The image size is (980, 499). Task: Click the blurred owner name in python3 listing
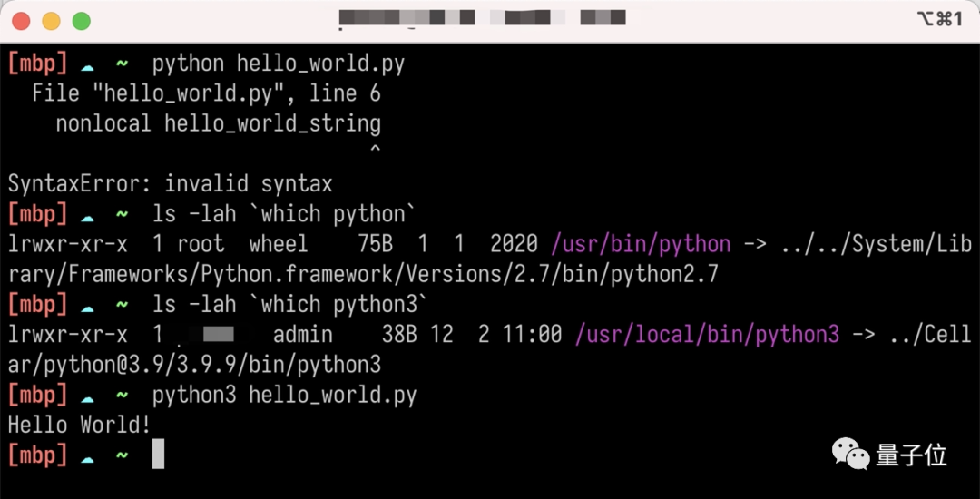click(x=218, y=336)
